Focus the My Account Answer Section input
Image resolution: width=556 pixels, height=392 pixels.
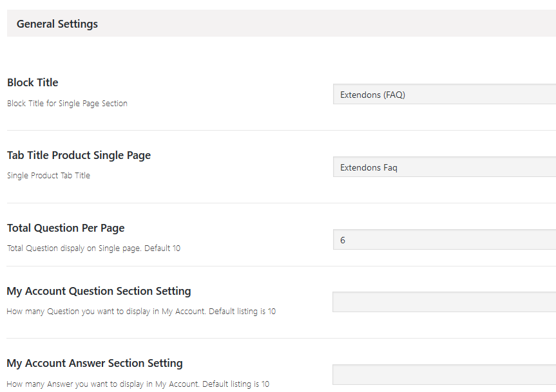coord(445,375)
